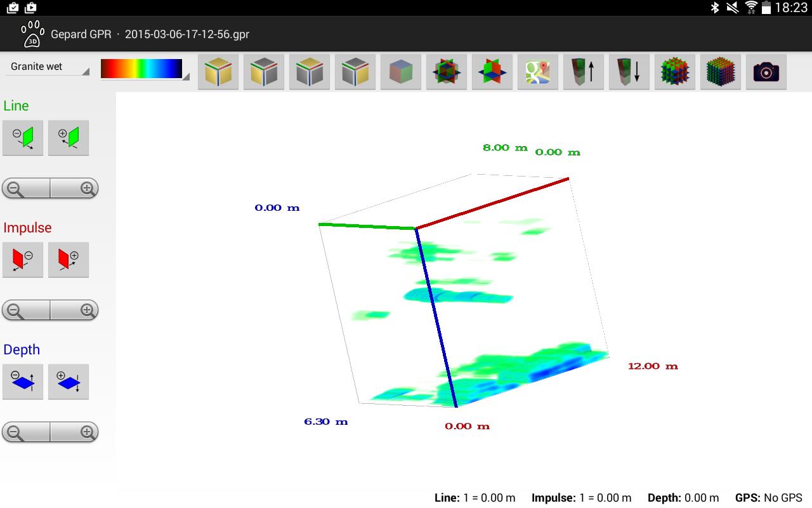Click the blue Depth heading
This screenshot has width=812, height=508.
tap(22, 349)
